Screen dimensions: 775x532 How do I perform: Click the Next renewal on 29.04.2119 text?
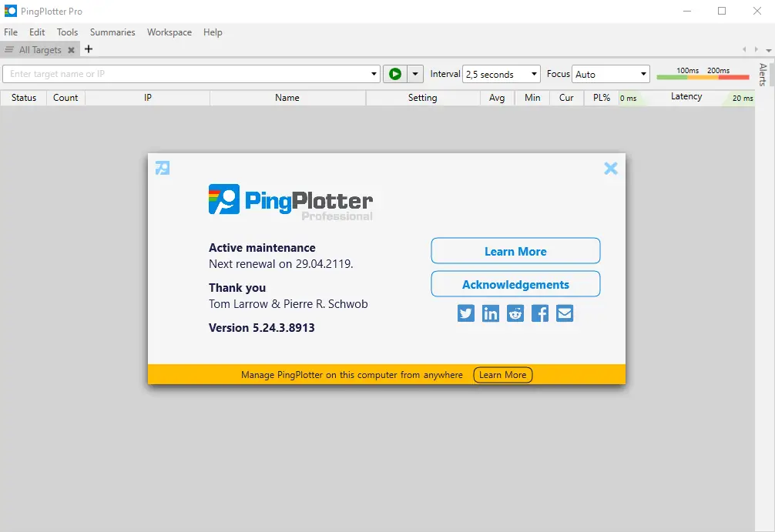point(280,264)
